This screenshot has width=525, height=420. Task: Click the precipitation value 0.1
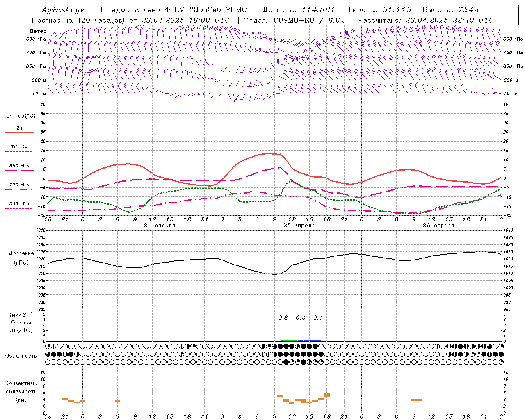pos(318,317)
